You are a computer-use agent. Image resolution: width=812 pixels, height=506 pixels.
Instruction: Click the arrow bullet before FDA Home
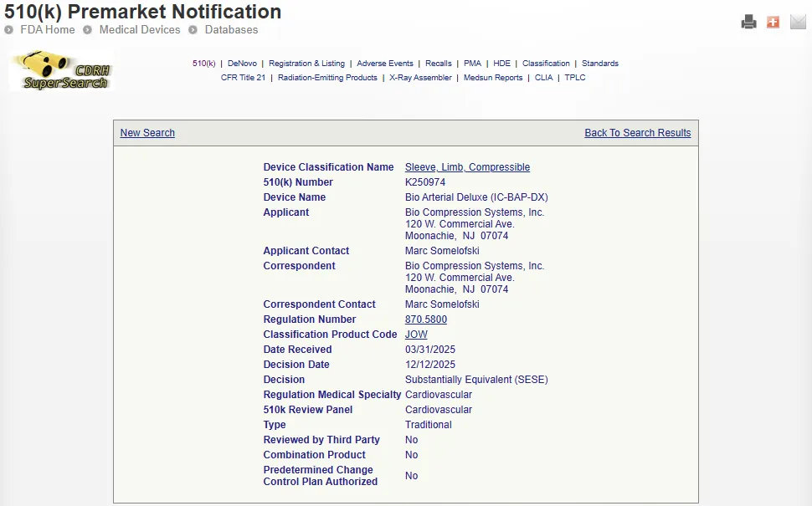9,30
